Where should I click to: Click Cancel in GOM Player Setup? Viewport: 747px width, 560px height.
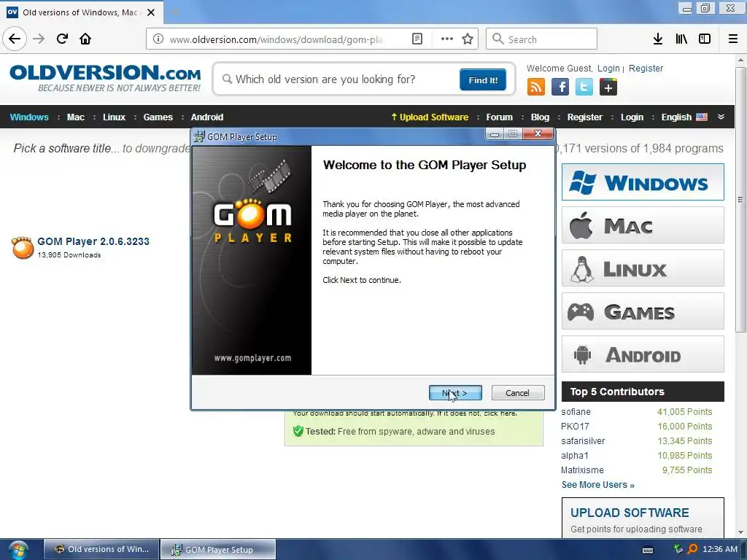(x=518, y=393)
